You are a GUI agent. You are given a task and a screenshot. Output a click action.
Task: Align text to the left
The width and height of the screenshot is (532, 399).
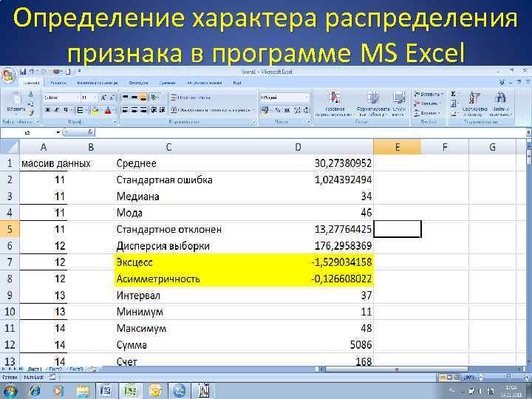[x=125, y=110]
